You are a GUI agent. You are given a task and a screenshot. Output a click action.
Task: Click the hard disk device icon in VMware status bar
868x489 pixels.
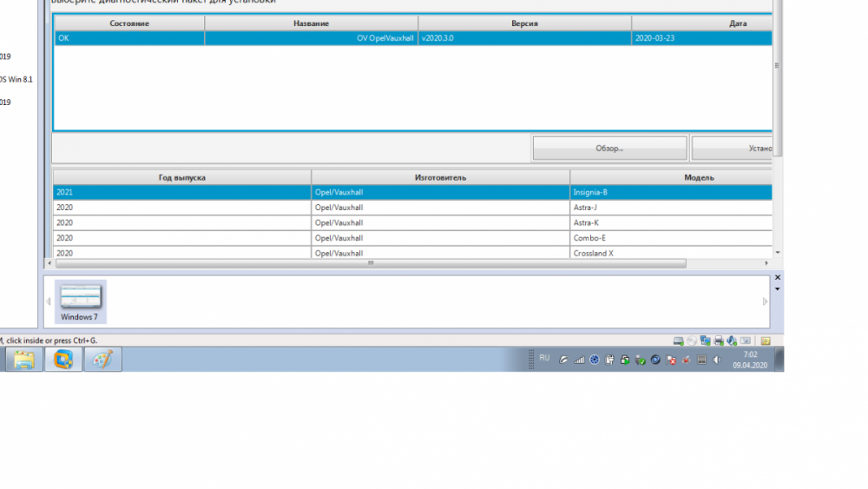[678, 341]
